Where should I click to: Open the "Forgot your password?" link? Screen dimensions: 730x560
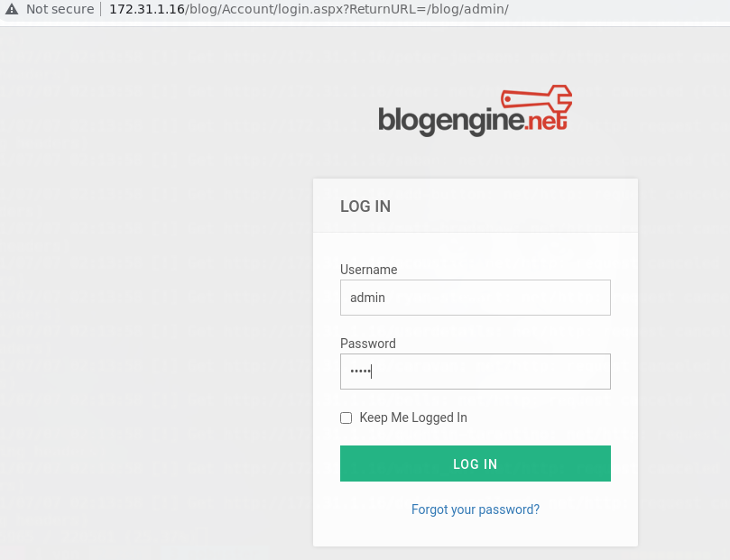coord(476,510)
